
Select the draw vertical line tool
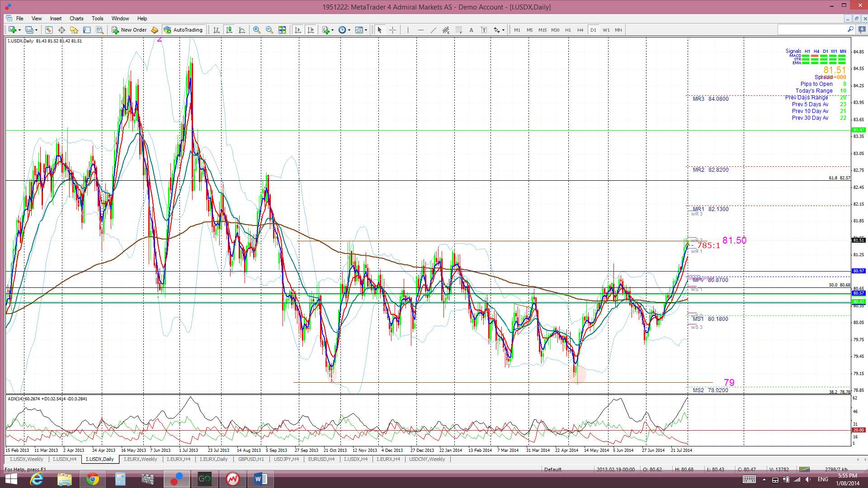click(x=408, y=30)
